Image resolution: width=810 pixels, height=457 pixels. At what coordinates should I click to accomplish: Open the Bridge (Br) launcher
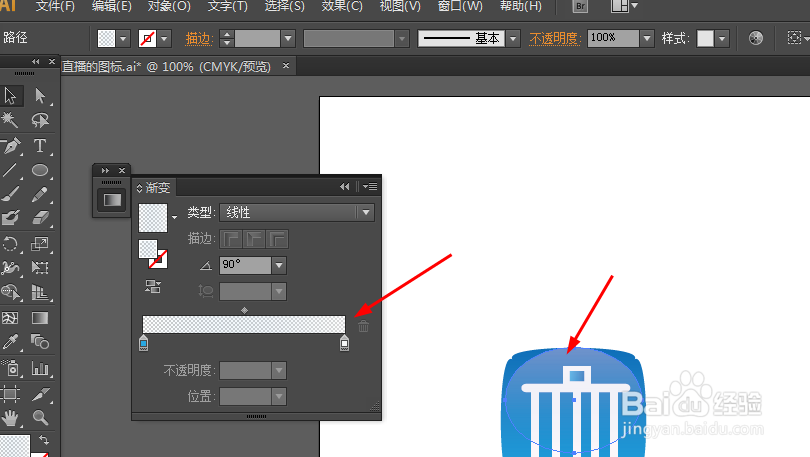pos(580,6)
